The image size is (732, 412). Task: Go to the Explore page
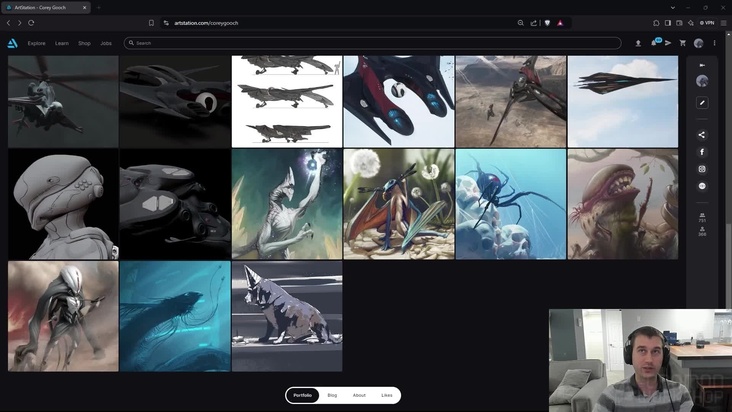tap(37, 43)
